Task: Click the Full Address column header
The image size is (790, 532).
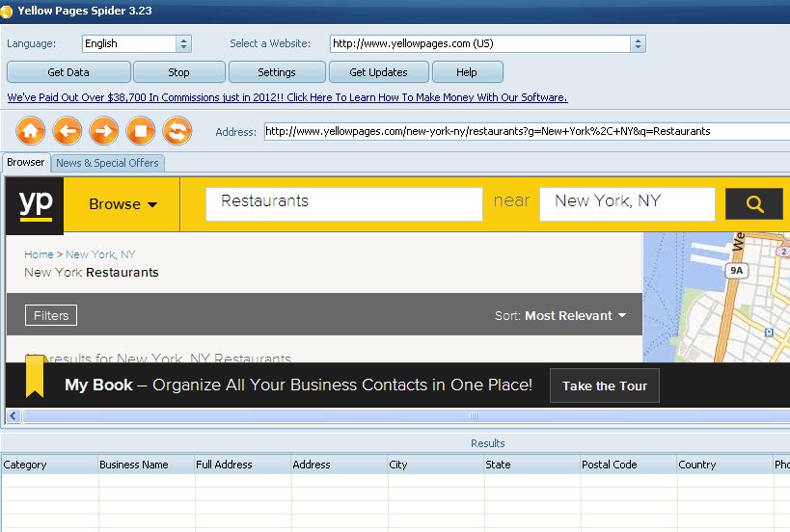Action: (242, 465)
